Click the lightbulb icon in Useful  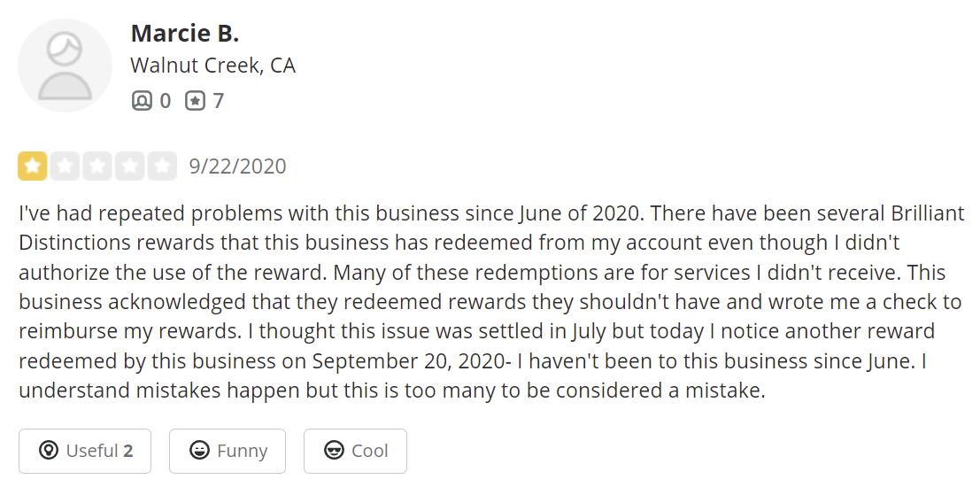pyautogui.click(x=49, y=451)
